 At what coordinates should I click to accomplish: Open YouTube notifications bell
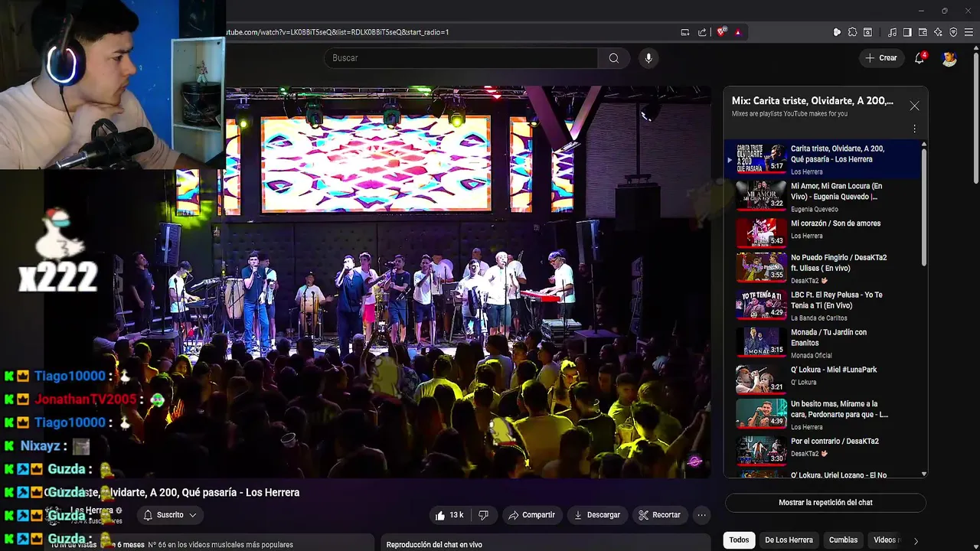920,58
